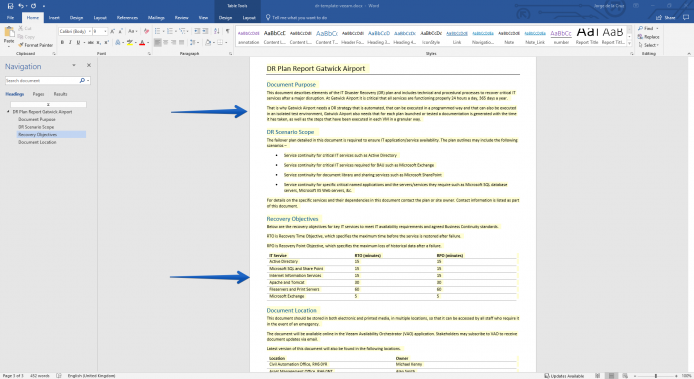The image size is (694, 379).
Task: Expand the Styles gallery
Action: [629, 44]
